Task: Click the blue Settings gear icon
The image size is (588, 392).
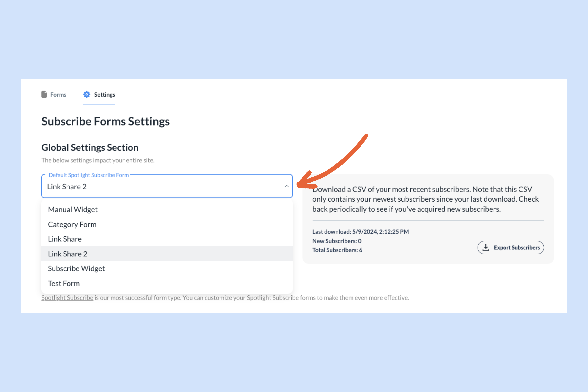Action: pos(87,94)
